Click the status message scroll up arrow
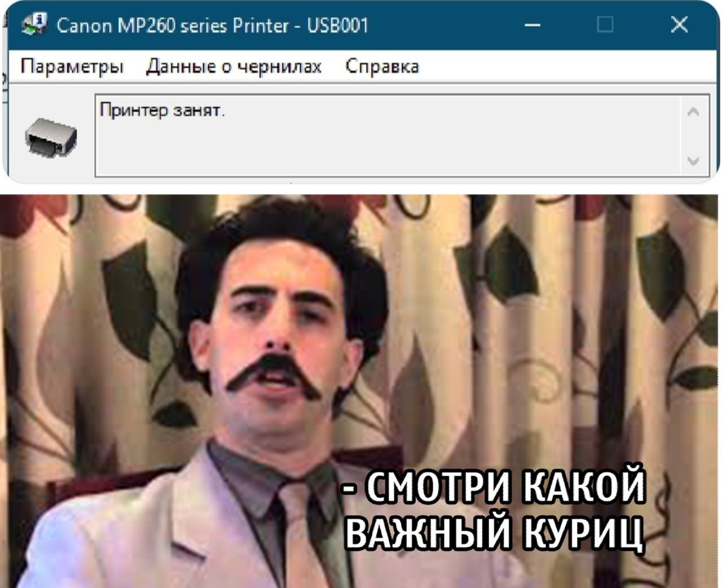 tap(693, 112)
